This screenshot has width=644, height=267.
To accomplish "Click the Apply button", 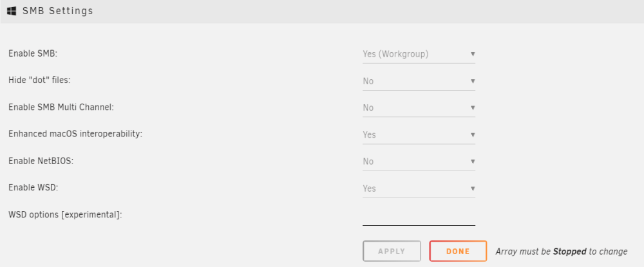I will 392,251.
